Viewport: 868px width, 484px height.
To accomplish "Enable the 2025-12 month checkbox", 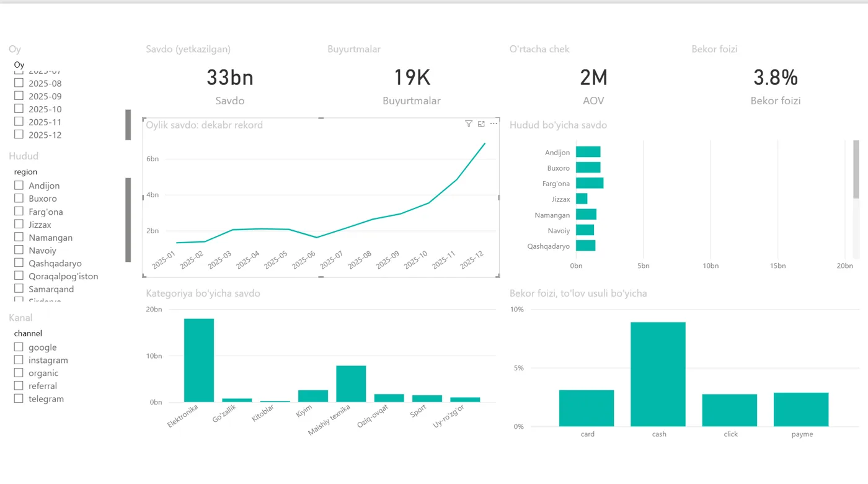I will pyautogui.click(x=19, y=134).
